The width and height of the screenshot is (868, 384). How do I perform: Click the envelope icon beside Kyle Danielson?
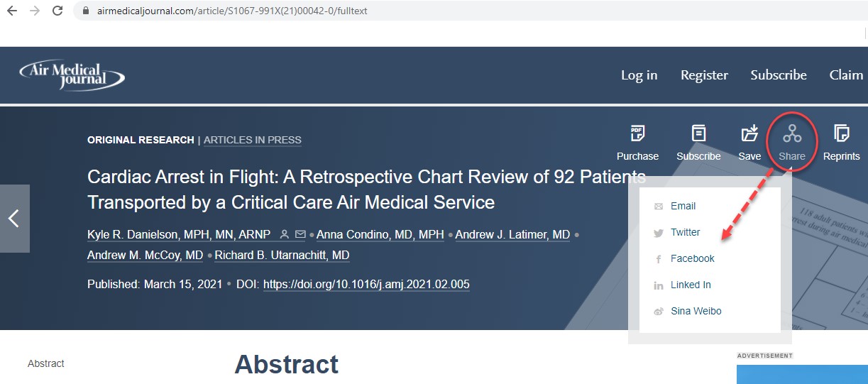click(300, 234)
